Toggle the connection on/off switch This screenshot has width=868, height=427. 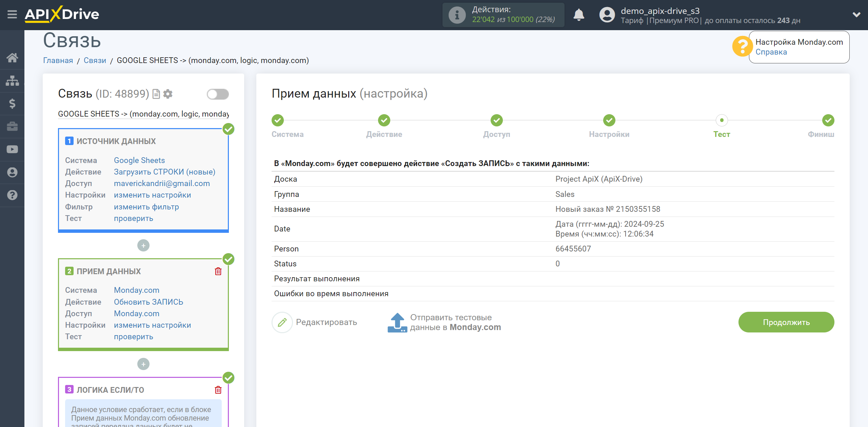pos(218,94)
